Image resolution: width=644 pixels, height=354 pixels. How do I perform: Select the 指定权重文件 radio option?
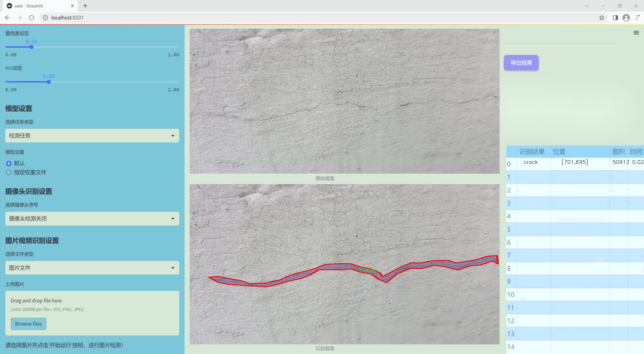(9, 172)
